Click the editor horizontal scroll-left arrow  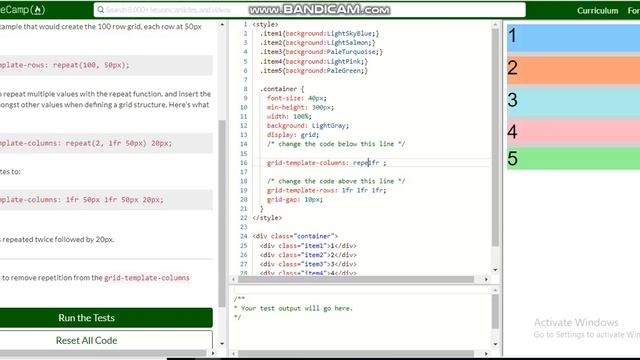(x=233, y=280)
